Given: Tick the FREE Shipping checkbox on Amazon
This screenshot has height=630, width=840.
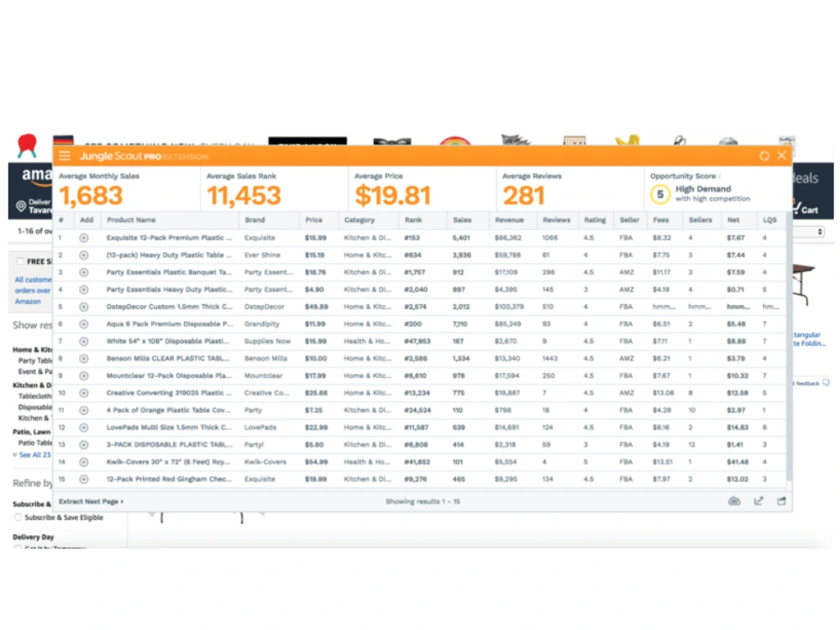Looking at the screenshot, I should 20,261.
